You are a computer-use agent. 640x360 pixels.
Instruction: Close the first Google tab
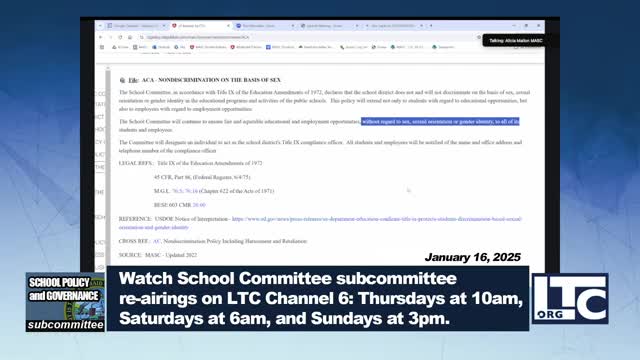(164, 26)
